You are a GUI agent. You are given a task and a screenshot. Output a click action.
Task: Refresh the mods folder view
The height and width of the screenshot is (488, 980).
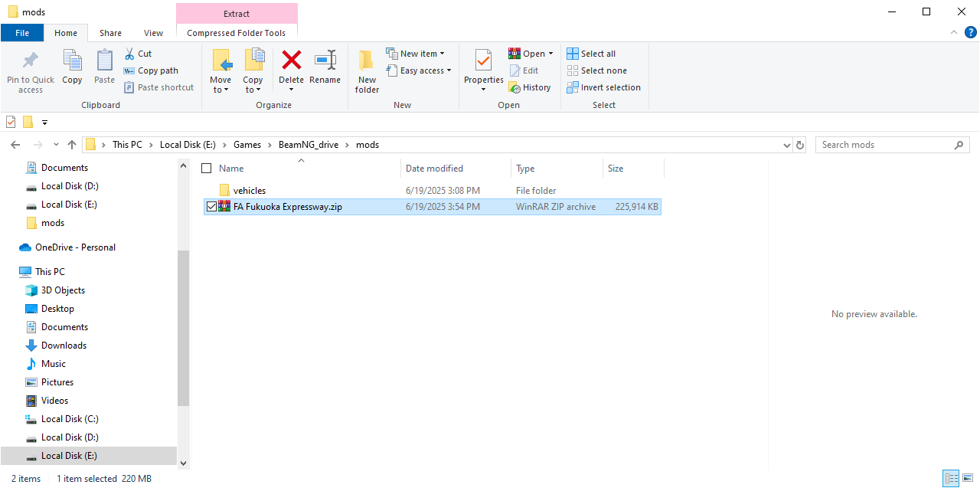click(x=800, y=145)
